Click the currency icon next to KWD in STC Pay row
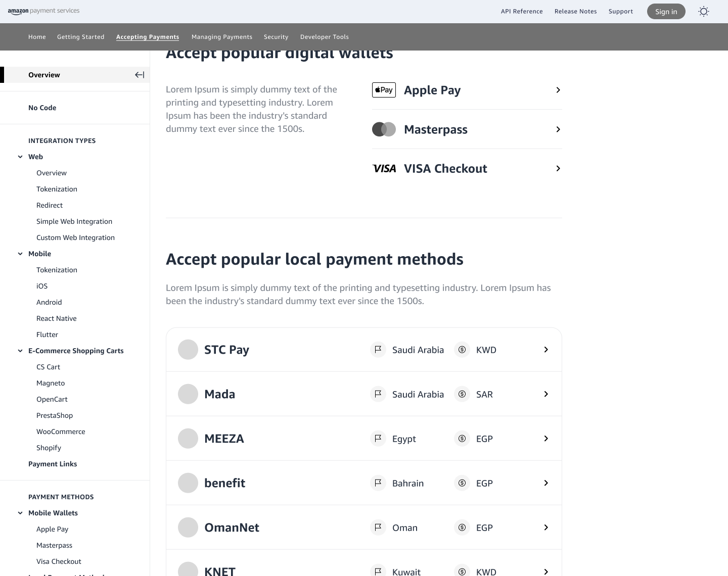This screenshot has width=728, height=576. tap(462, 350)
